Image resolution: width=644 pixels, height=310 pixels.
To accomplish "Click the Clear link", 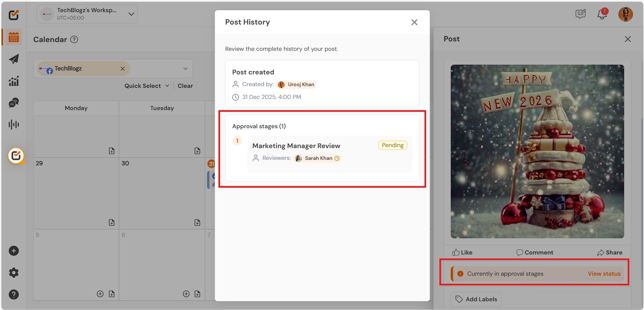I will click(185, 86).
